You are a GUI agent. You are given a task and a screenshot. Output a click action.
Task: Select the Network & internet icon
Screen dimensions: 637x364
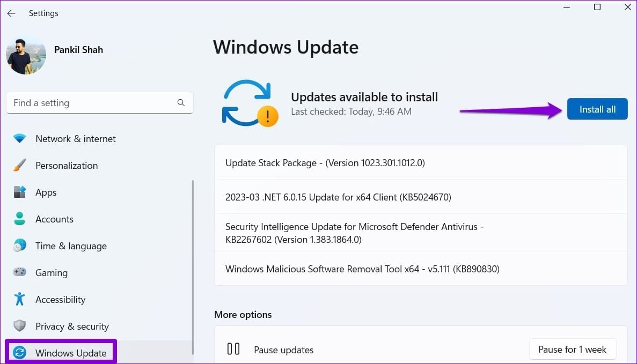point(19,138)
